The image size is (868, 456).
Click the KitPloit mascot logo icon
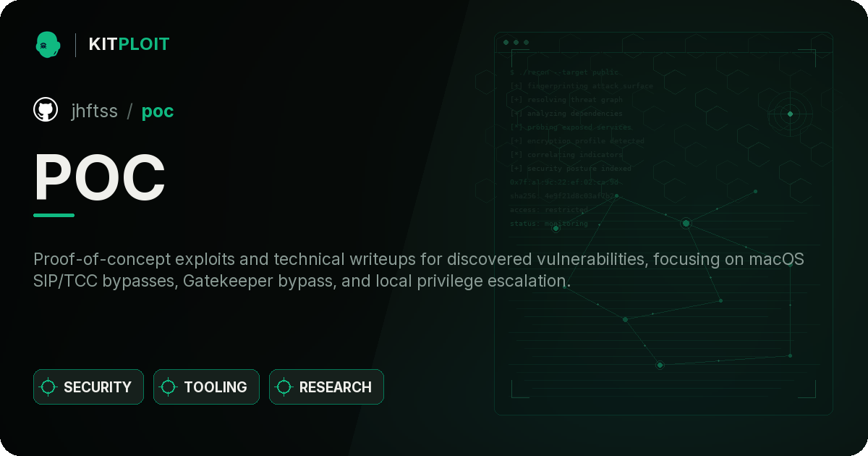click(x=48, y=44)
